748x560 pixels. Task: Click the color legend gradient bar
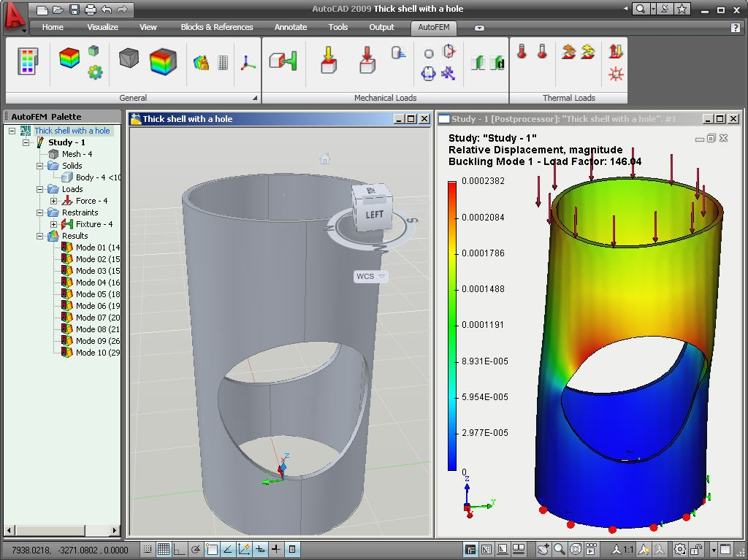(x=452, y=326)
